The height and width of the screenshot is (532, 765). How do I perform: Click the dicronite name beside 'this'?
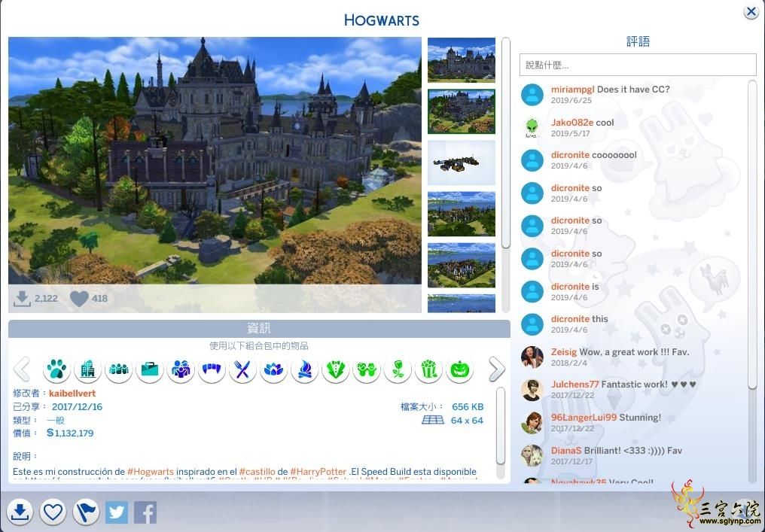[570, 319]
